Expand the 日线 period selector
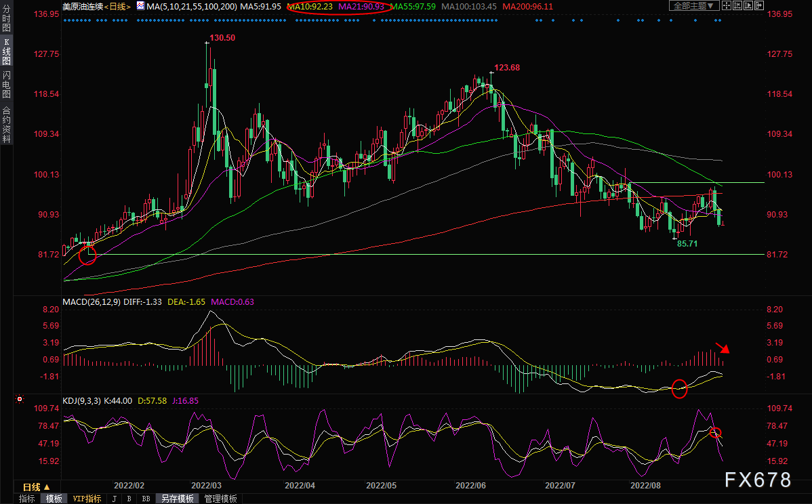 point(37,487)
